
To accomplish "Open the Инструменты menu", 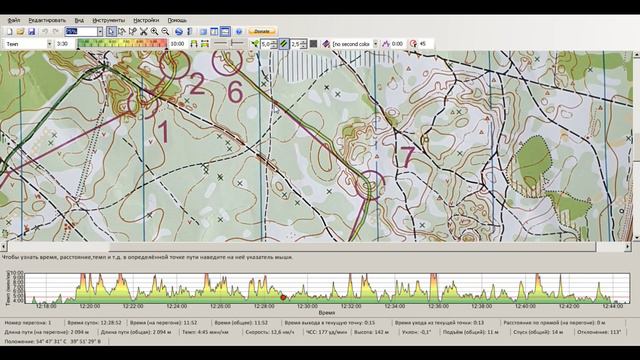I will [x=109, y=20].
